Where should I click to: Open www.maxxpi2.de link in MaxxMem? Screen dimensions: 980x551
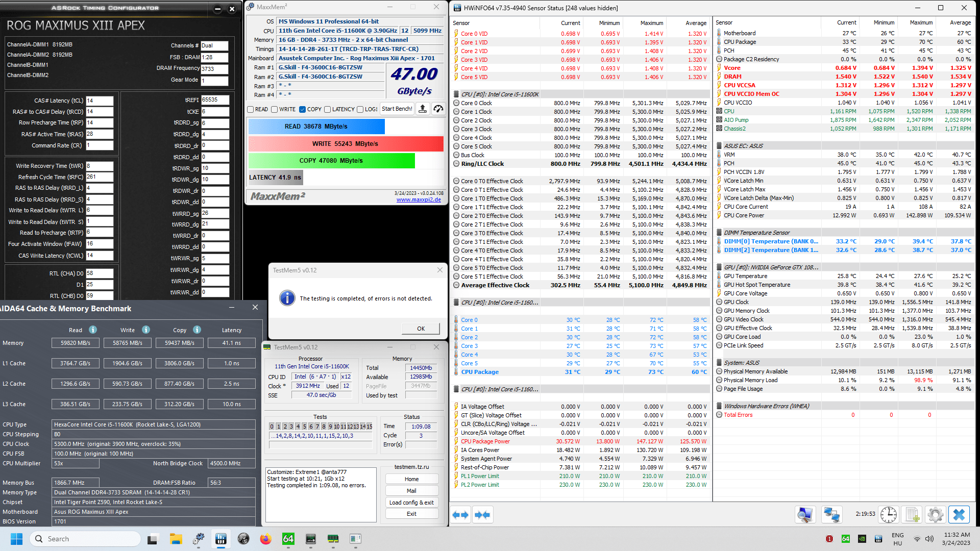419,199
